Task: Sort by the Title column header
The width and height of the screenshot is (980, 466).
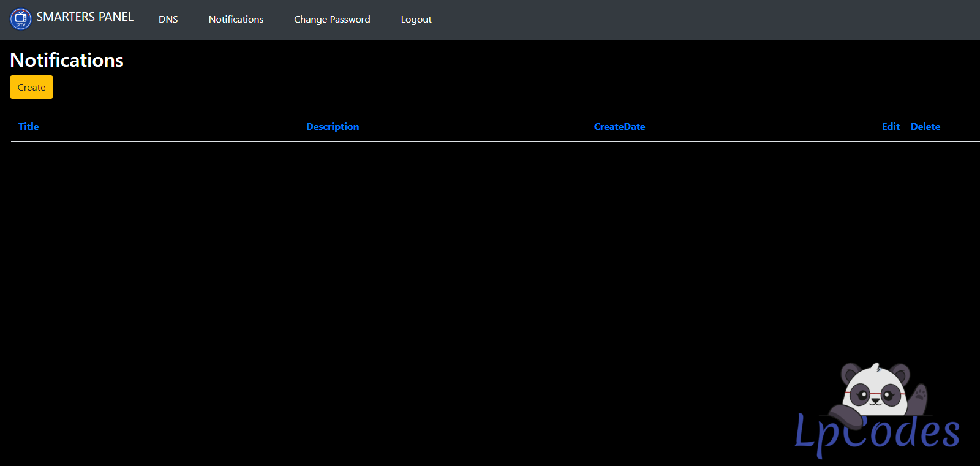Action: pyautogui.click(x=29, y=127)
